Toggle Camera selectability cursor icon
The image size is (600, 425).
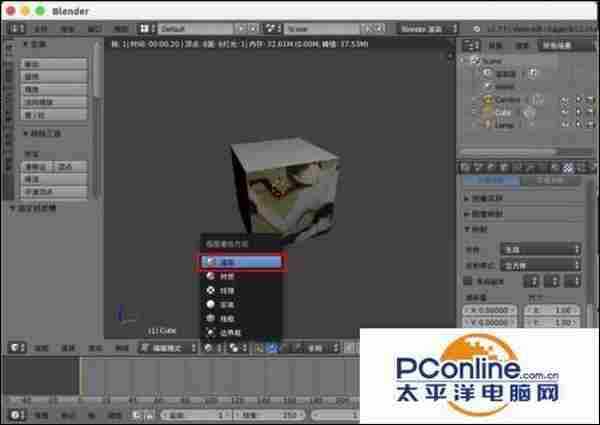tap(579, 100)
